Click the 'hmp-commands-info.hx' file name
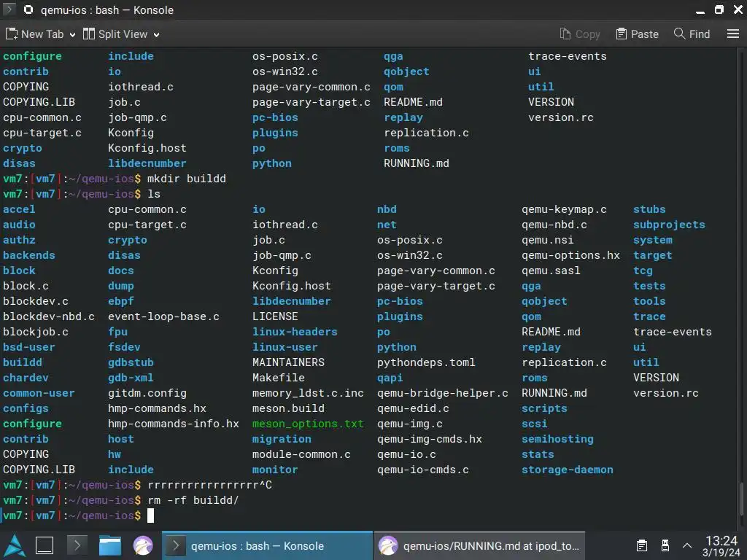Image resolution: width=747 pixels, height=560 pixels. coord(174,424)
